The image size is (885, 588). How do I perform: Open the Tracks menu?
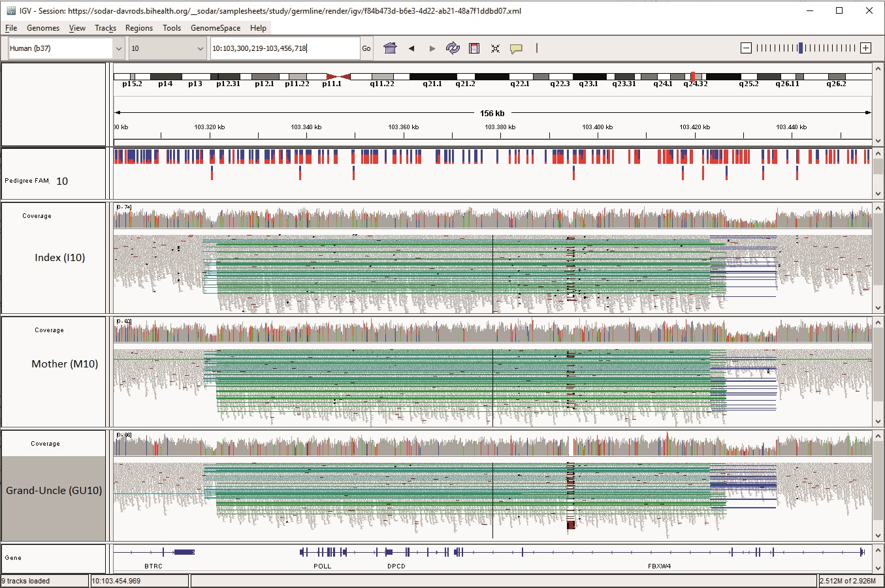105,28
